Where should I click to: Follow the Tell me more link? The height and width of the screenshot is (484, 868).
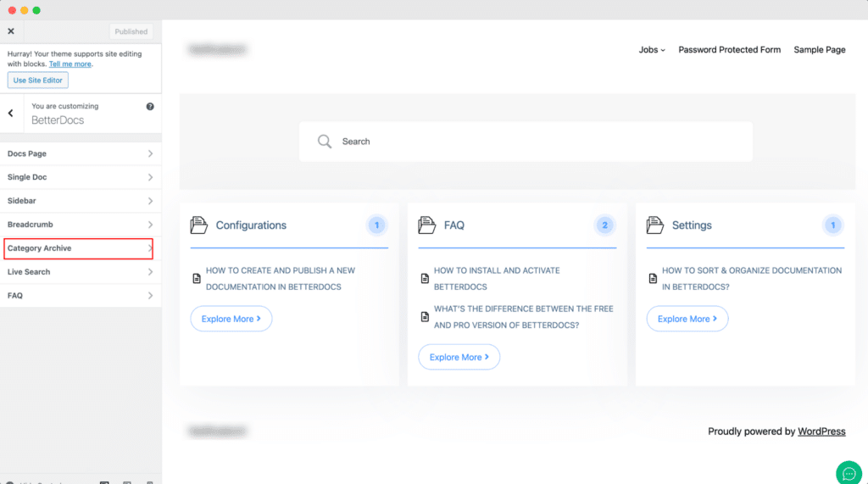coord(70,64)
